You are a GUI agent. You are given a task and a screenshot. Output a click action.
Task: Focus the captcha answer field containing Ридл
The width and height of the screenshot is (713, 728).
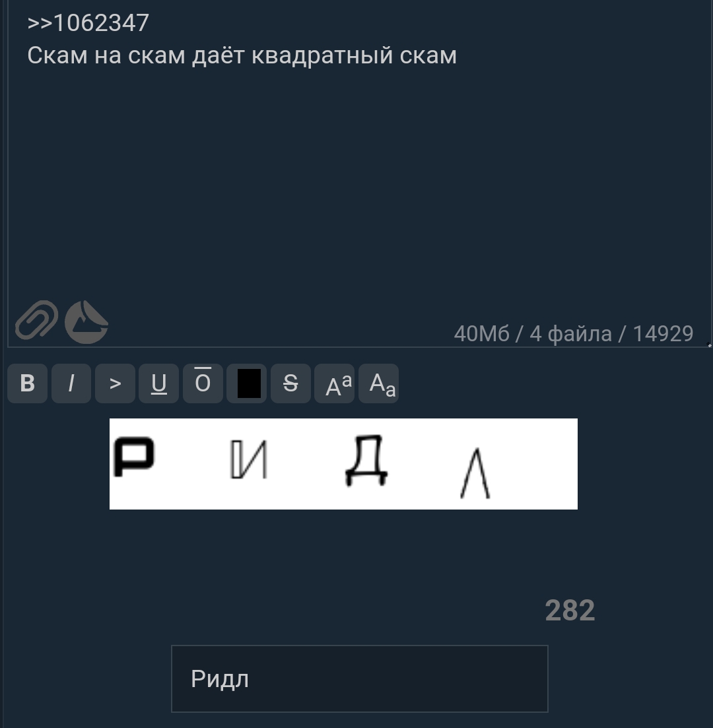[360, 678]
